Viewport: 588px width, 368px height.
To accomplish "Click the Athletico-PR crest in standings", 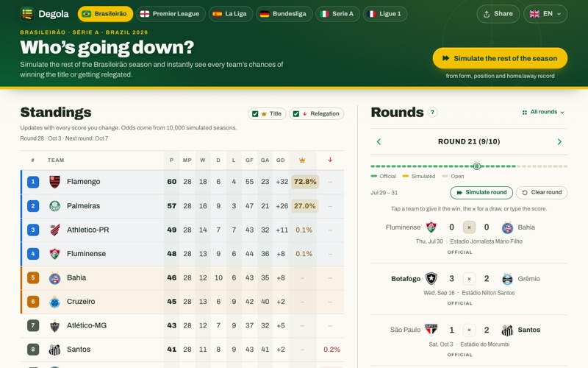I will click(x=54, y=230).
